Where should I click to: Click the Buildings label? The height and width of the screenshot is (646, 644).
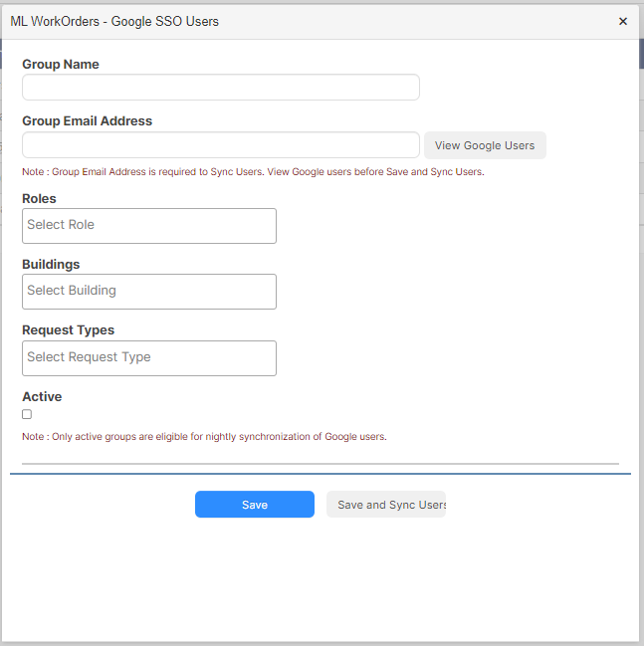[51, 265]
